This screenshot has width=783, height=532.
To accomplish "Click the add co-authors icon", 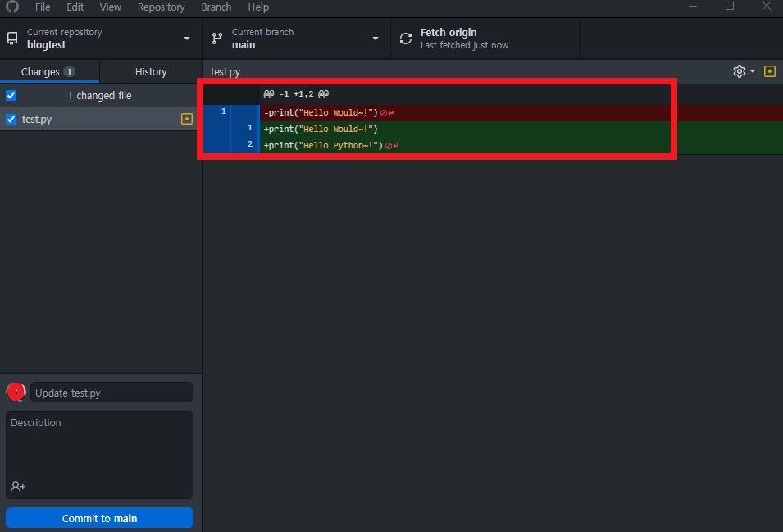I will click(x=18, y=487).
